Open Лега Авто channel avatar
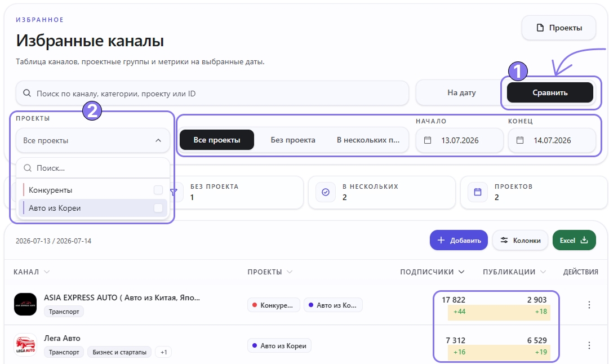The width and height of the screenshot is (609, 364). click(25, 345)
